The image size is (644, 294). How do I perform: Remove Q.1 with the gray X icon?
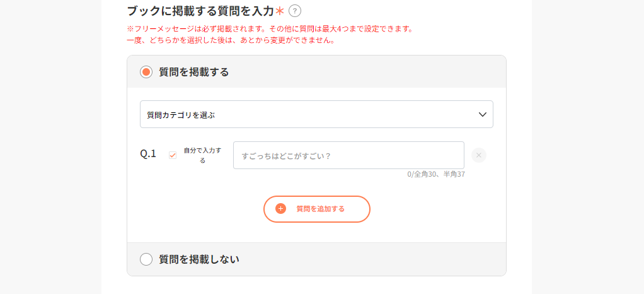tap(478, 155)
